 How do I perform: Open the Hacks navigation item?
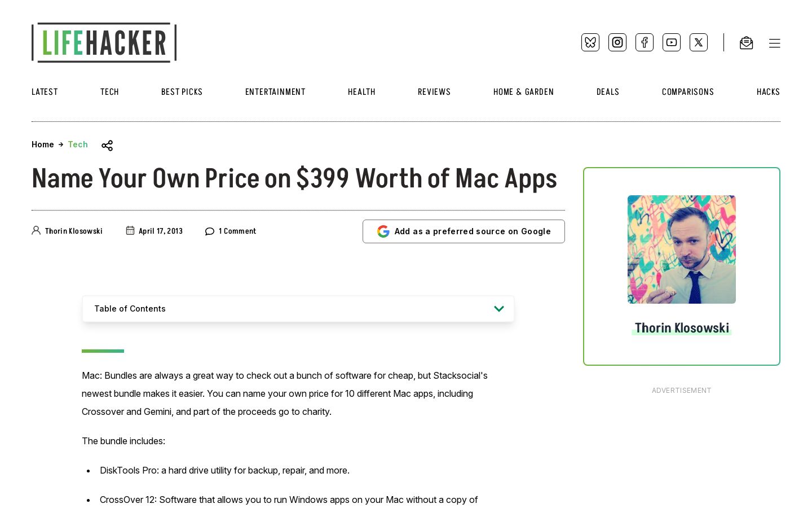click(768, 92)
